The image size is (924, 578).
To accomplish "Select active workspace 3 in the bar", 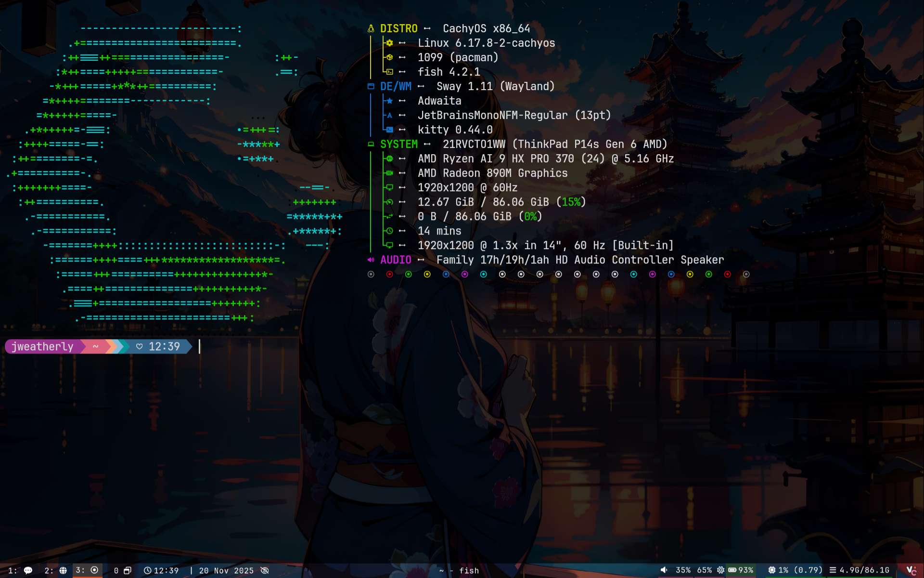I will pos(87,570).
